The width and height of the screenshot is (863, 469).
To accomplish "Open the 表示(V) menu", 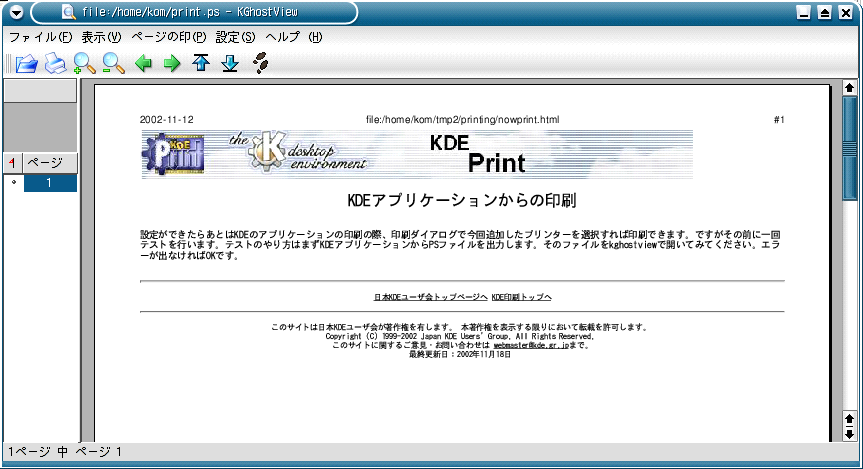I will tap(100, 37).
